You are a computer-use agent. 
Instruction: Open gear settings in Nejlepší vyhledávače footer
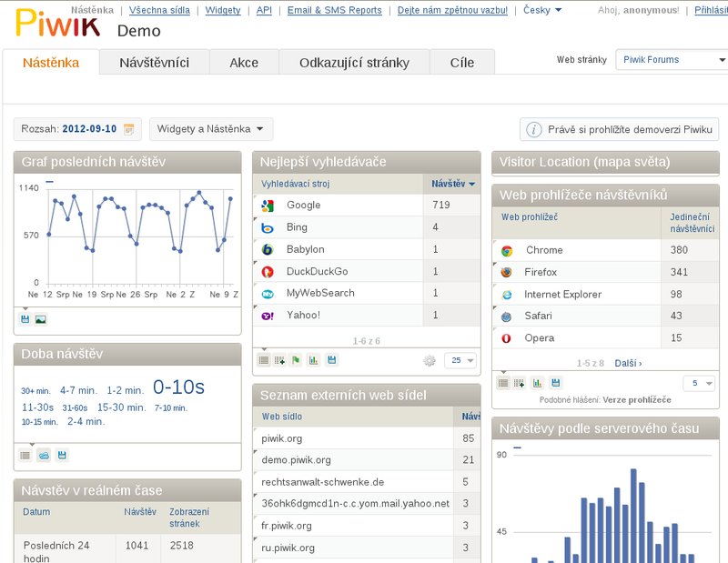tap(430, 361)
